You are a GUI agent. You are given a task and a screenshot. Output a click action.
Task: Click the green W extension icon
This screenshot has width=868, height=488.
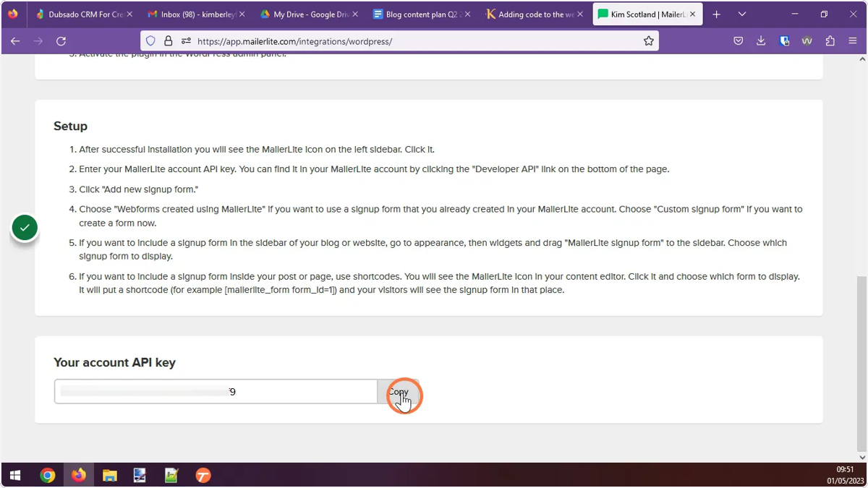(x=807, y=41)
